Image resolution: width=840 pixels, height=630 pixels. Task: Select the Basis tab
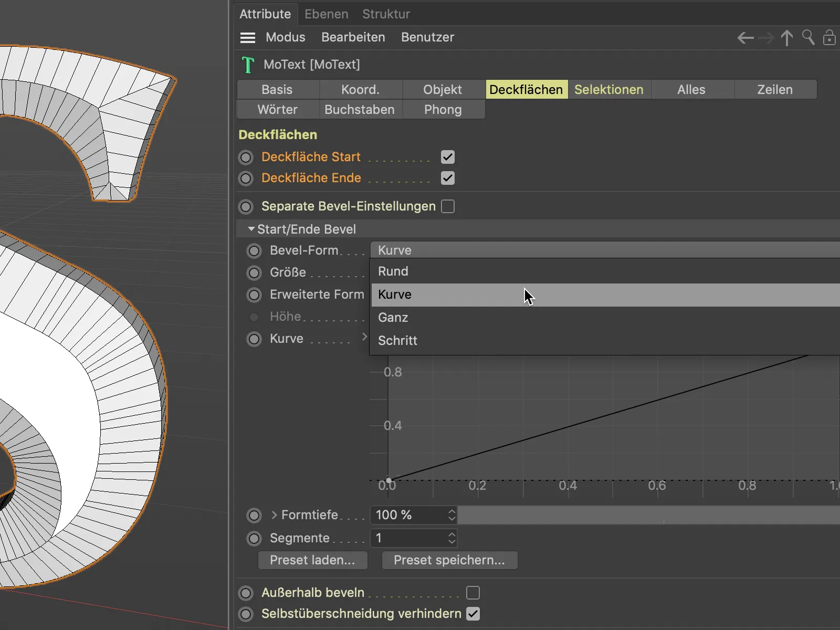click(x=277, y=90)
